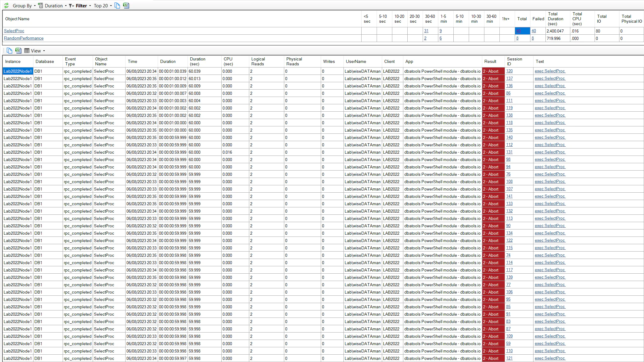Viewport: 644px width, 362px height.
Task: Open the RandomPerformance object link
Action: (24, 38)
